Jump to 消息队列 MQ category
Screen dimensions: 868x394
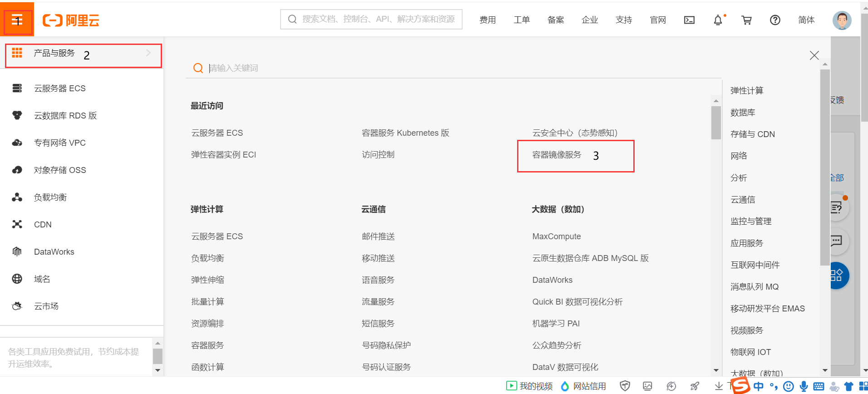click(x=755, y=287)
